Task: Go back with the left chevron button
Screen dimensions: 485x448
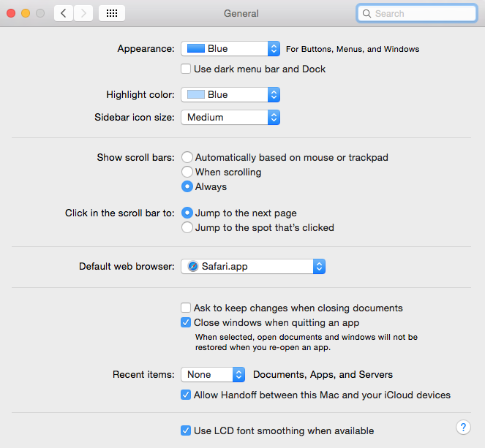Action: pyautogui.click(x=64, y=13)
